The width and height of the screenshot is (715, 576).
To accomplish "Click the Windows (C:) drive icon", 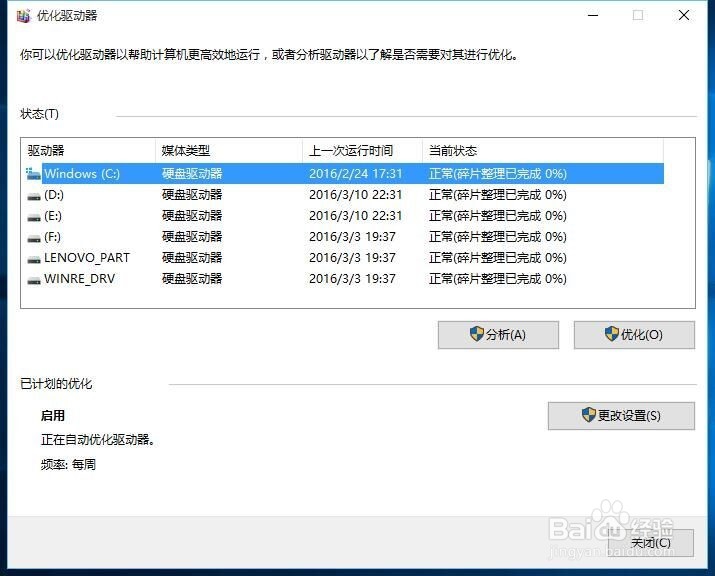I will tap(33, 174).
